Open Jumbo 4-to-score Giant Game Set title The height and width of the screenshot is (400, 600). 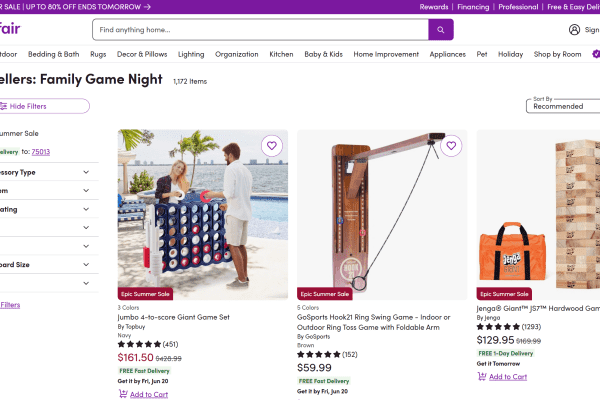pos(173,317)
